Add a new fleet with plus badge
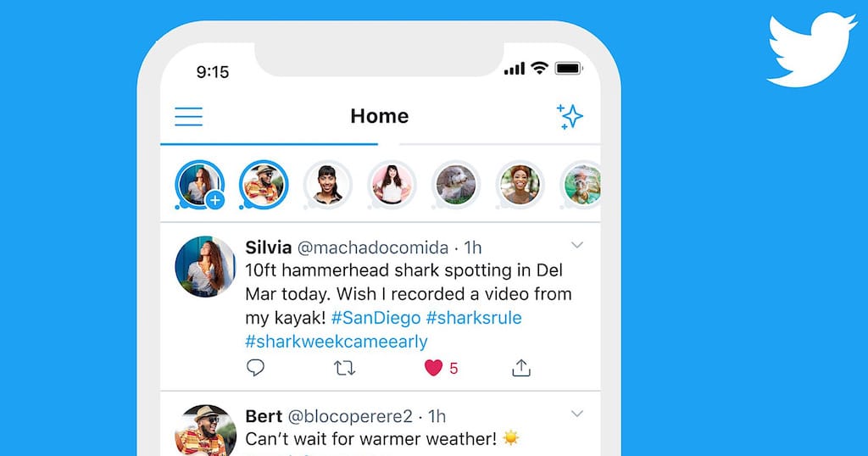The height and width of the screenshot is (456, 868). pos(214,200)
